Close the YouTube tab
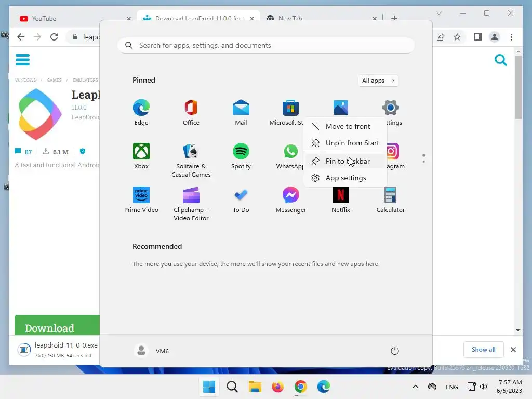This screenshot has height=399, width=532. click(x=129, y=19)
